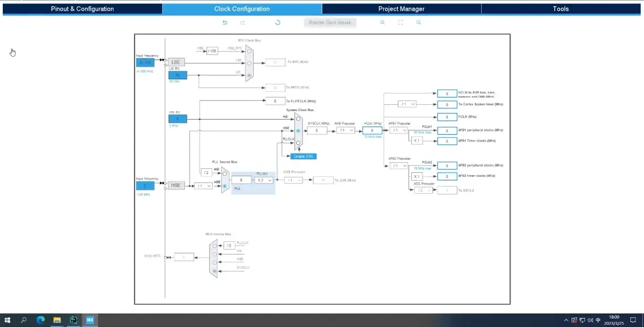The width and height of the screenshot is (644, 327).
Task: Select LSI in RTC Clock Mux
Action: point(249,75)
